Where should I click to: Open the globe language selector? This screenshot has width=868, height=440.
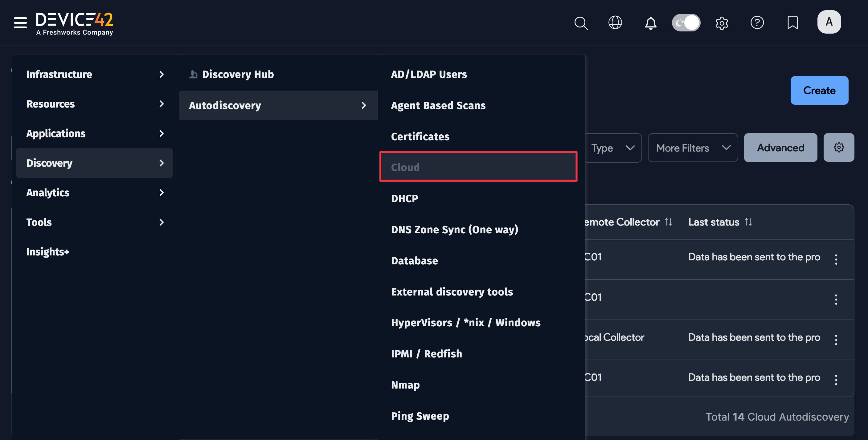(x=615, y=22)
